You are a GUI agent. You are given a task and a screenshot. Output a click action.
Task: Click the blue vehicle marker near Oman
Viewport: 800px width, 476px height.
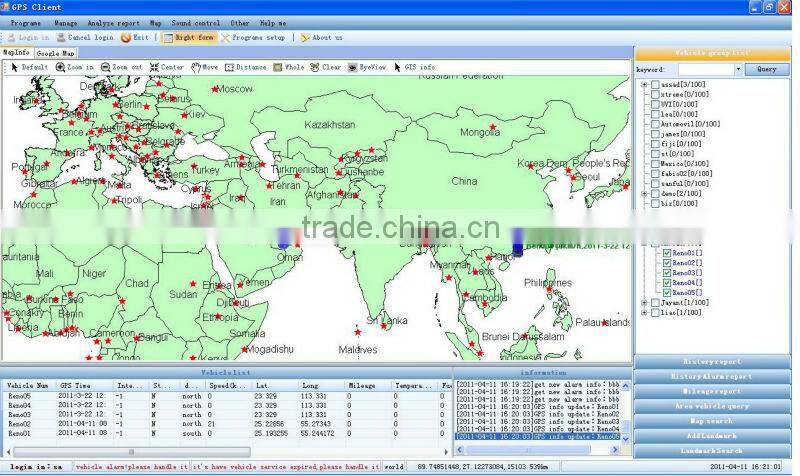pos(284,239)
